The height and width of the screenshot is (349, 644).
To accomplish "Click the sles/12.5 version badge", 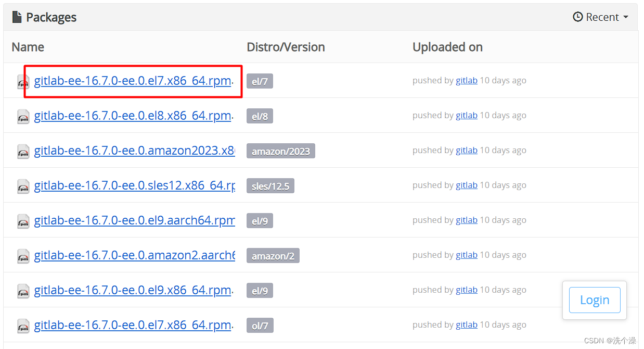I will pos(270,185).
